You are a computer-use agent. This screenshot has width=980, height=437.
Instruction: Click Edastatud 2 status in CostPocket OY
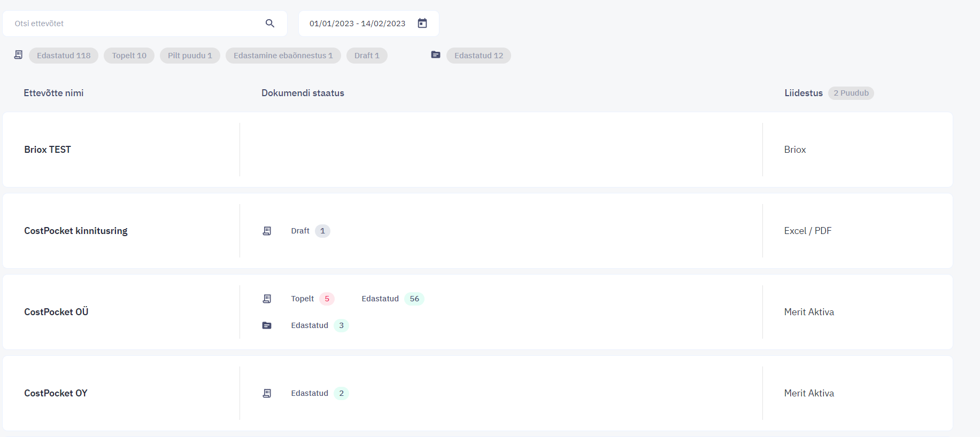point(320,393)
